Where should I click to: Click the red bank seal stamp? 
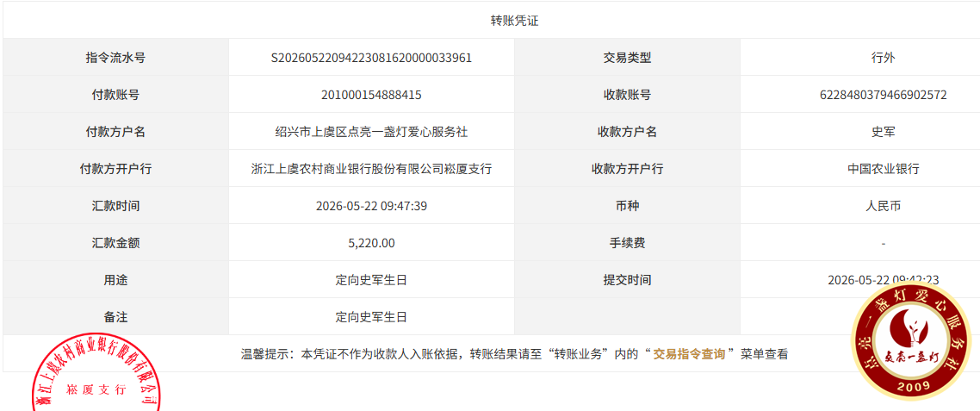click(96, 372)
